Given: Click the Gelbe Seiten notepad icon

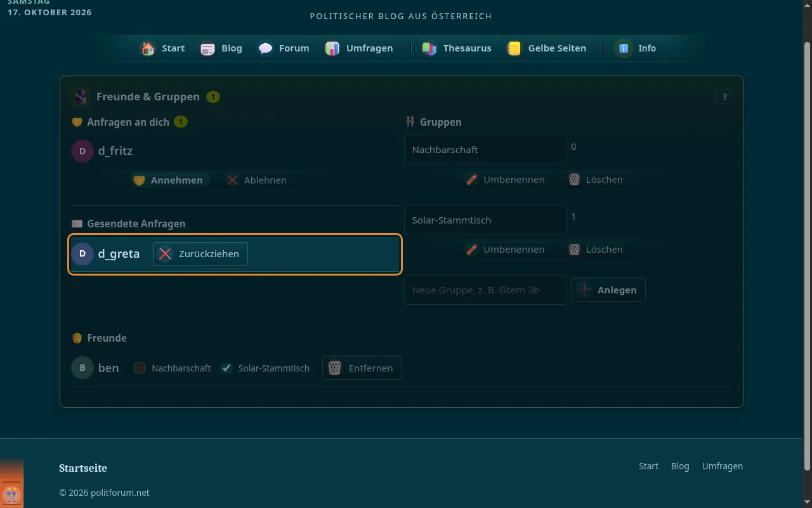Looking at the screenshot, I should [514, 48].
